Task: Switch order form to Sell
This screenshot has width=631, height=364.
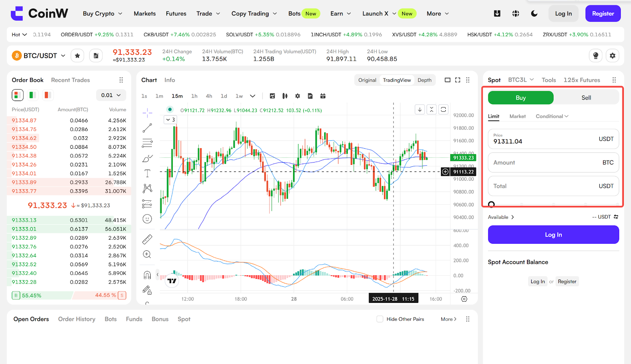Action: click(586, 98)
